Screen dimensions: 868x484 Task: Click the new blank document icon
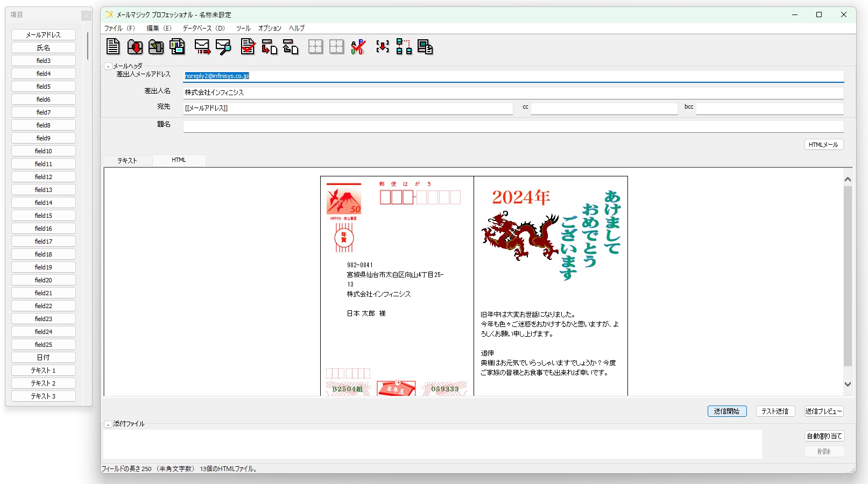113,47
